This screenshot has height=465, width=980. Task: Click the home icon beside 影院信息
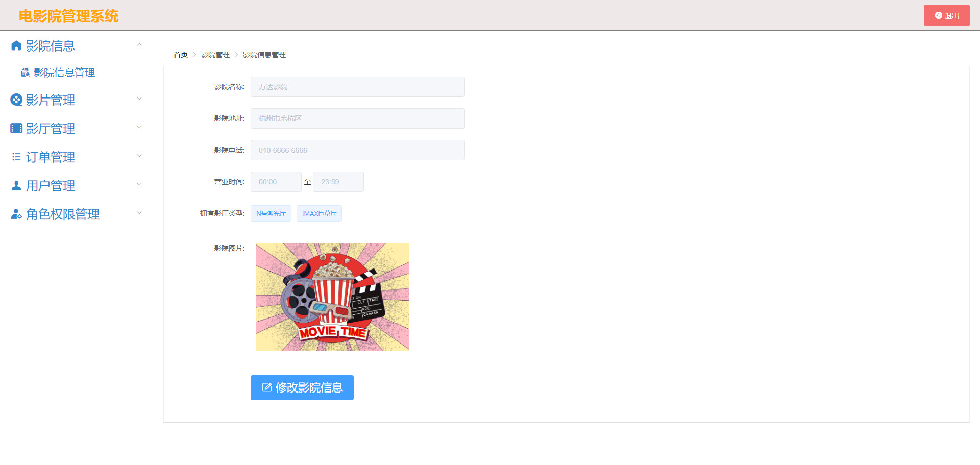(16, 46)
